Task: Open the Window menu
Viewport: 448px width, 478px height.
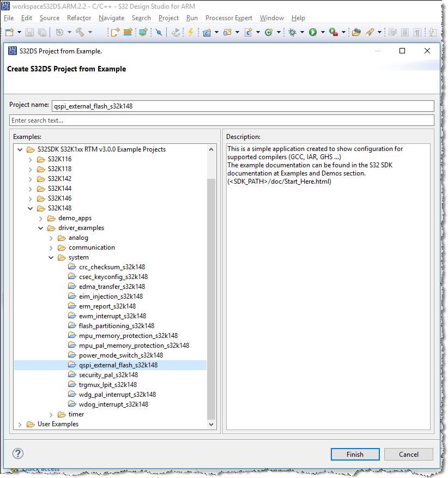Action: [x=271, y=17]
